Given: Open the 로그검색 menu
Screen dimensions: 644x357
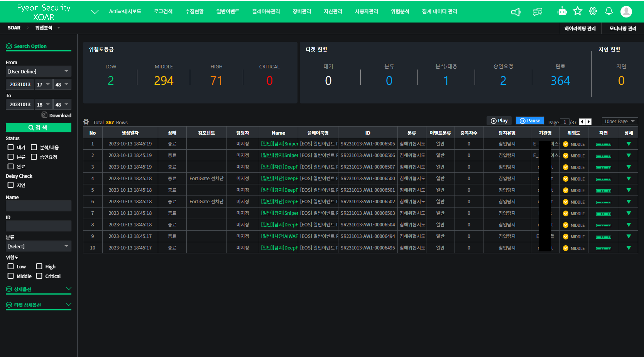Looking at the screenshot, I should pyautogui.click(x=163, y=11).
